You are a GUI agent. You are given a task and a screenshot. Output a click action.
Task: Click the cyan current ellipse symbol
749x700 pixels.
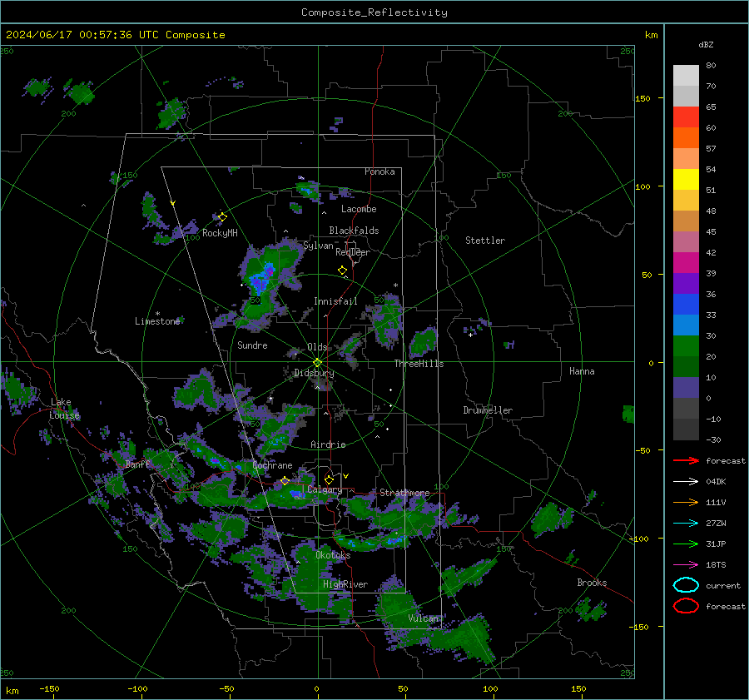pos(686,585)
